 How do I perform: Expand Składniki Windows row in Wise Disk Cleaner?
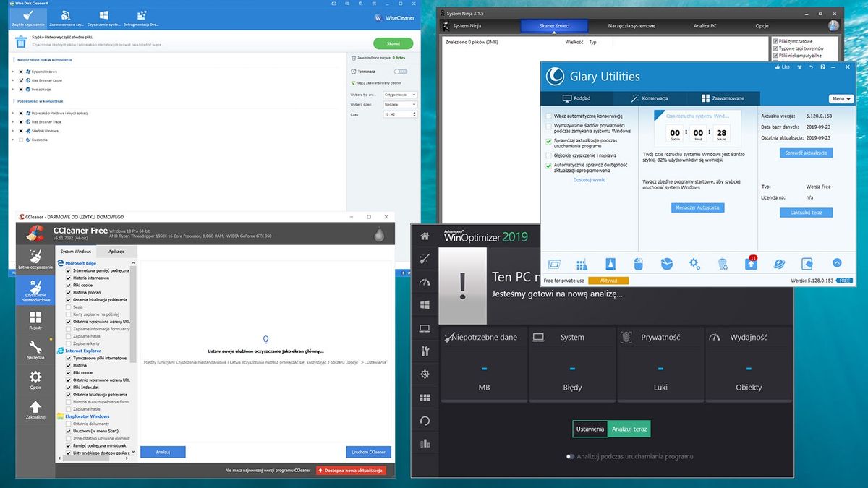pyautogui.click(x=12, y=131)
